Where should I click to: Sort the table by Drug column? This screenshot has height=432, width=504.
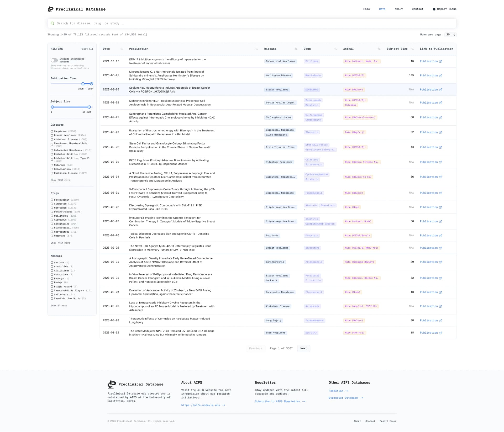coord(335,49)
